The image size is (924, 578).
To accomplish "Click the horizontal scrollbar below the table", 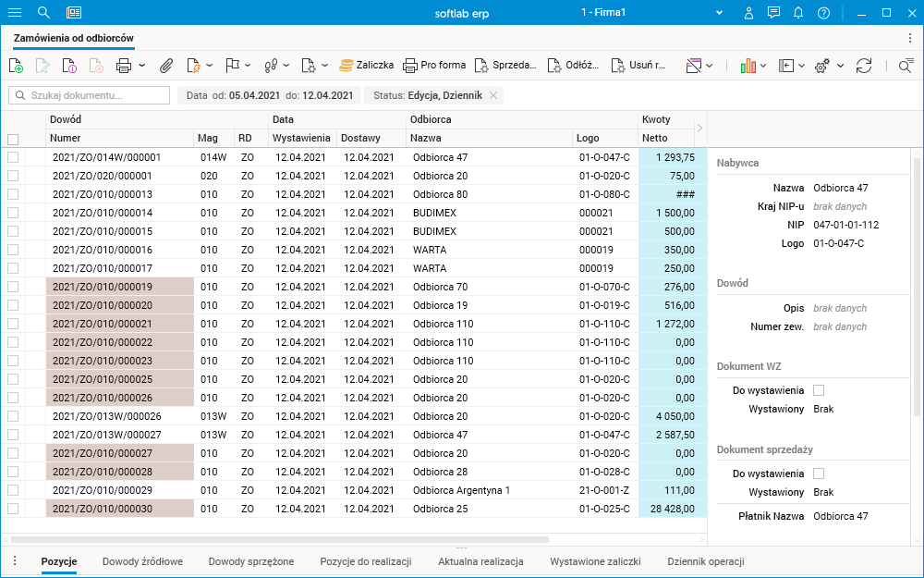I will [x=277, y=538].
